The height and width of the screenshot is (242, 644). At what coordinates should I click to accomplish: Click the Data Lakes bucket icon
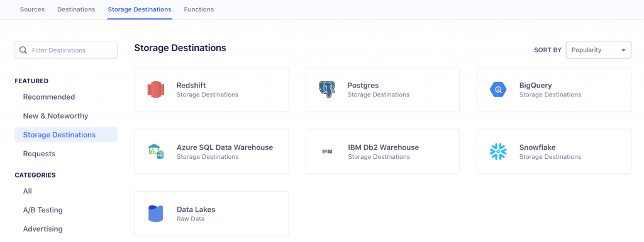point(156,214)
